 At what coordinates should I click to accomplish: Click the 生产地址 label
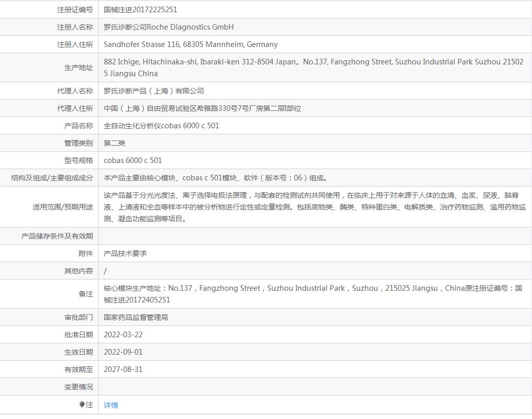coord(78,67)
